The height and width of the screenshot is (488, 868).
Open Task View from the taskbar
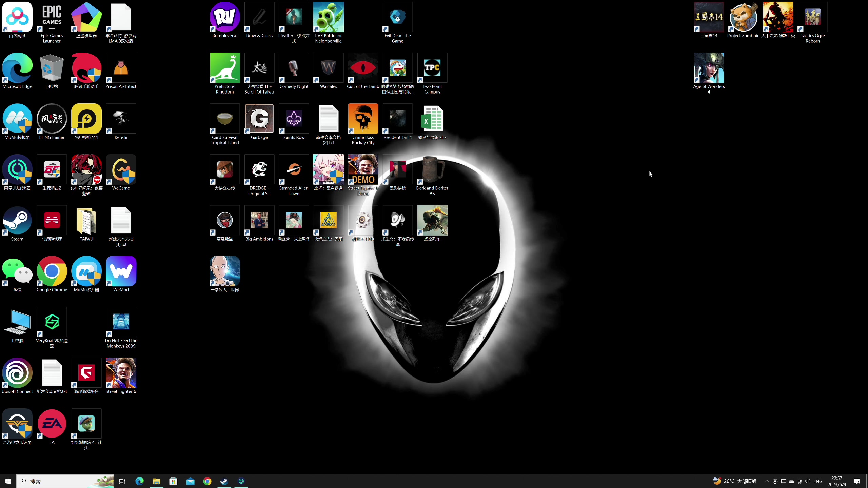[x=122, y=481]
